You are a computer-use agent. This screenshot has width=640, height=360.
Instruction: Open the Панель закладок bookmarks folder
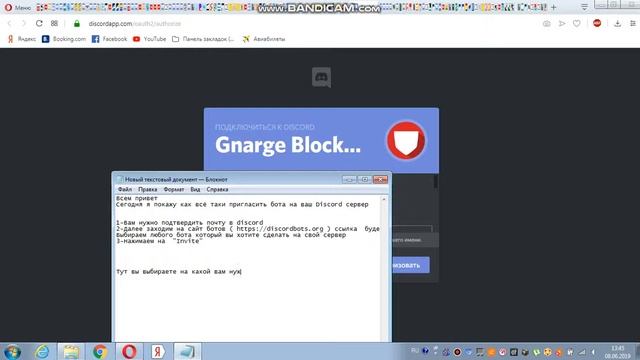tap(203, 39)
